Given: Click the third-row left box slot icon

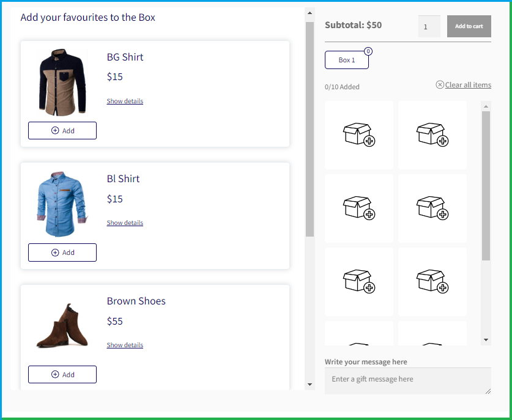Looking at the screenshot, I should (x=358, y=281).
